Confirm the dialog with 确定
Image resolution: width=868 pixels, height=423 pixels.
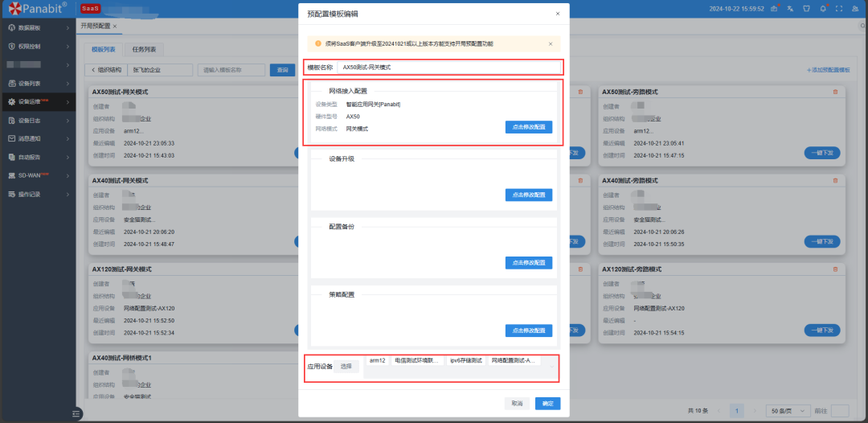pyautogui.click(x=548, y=404)
